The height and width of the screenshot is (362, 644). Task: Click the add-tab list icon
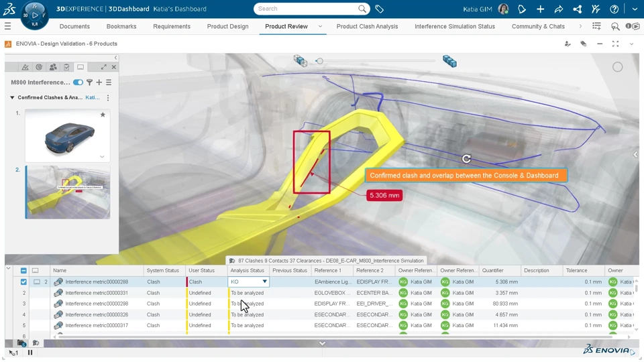pos(597,26)
